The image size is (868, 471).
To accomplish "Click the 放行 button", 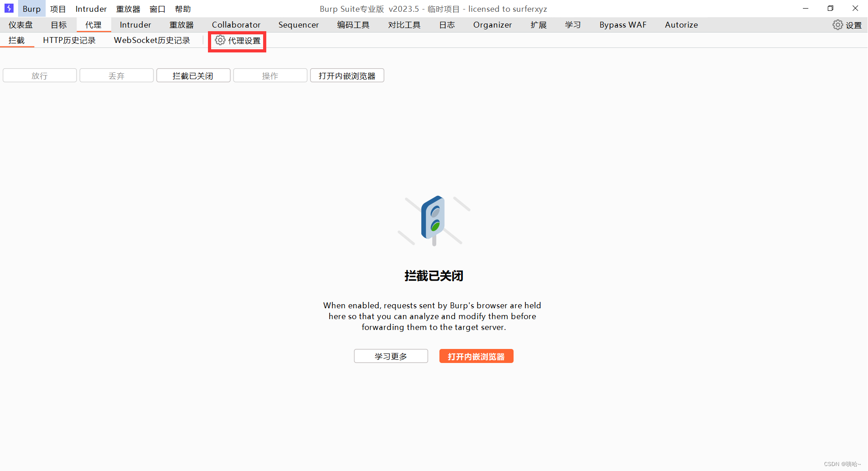I will 40,75.
